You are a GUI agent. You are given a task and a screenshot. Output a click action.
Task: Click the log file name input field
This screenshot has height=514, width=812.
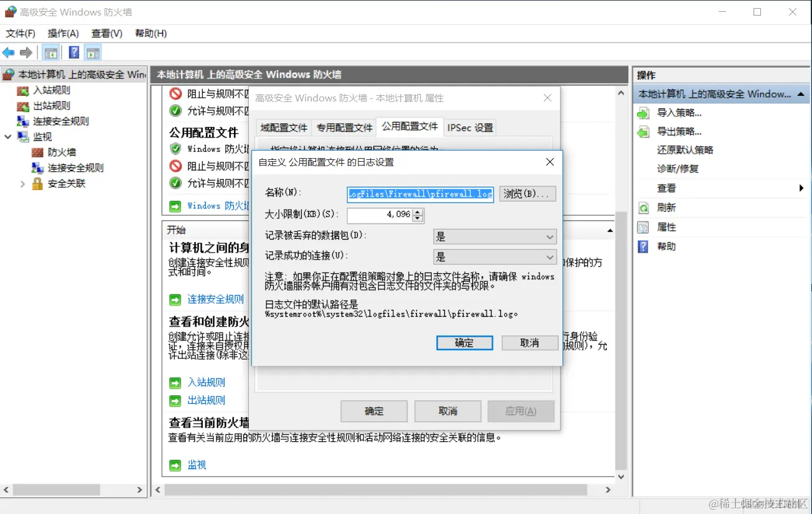coord(420,194)
